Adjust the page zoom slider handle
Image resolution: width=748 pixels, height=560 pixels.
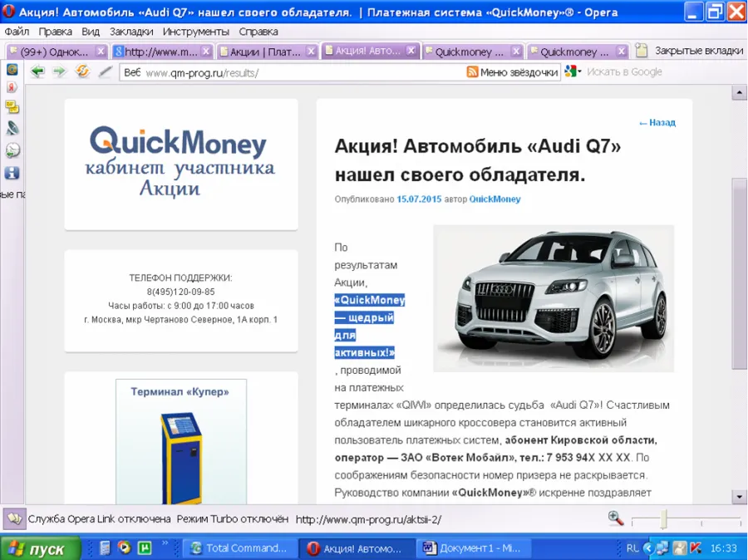tap(663, 519)
